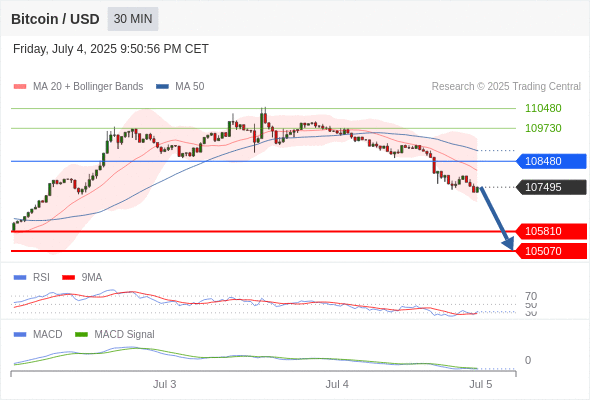Screen dimensions: 590x400
Task: Click the Jul 3 date axis label
Action: point(164,384)
